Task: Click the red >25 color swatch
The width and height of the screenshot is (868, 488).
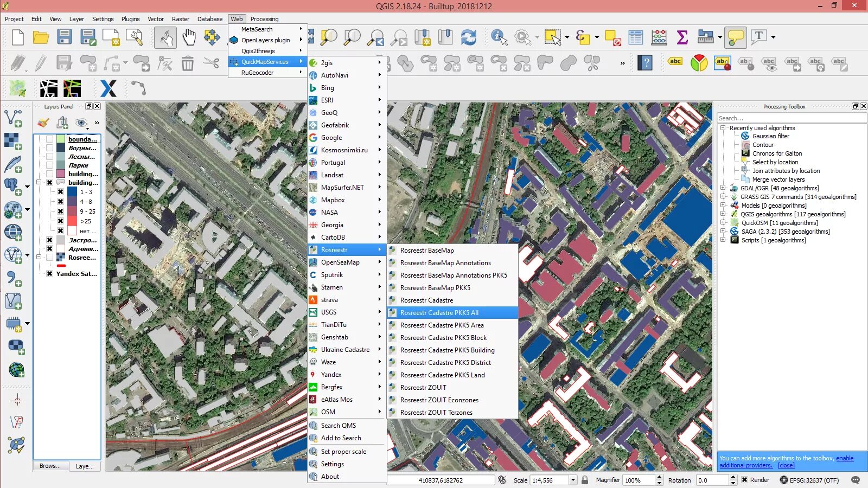Action: point(72,221)
